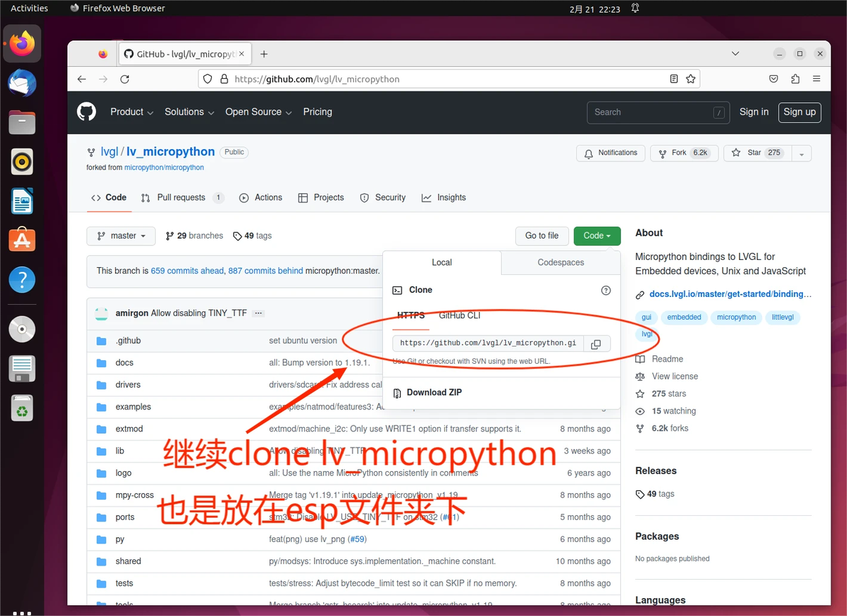This screenshot has height=616, width=847.
Task: Open the View license link
Action: click(674, 377)
